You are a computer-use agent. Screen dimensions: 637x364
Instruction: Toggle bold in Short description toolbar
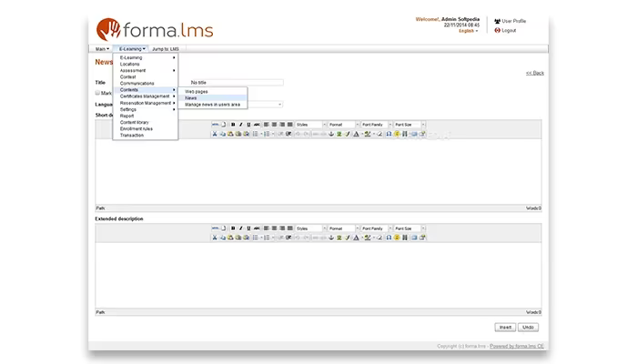[233, 125]
